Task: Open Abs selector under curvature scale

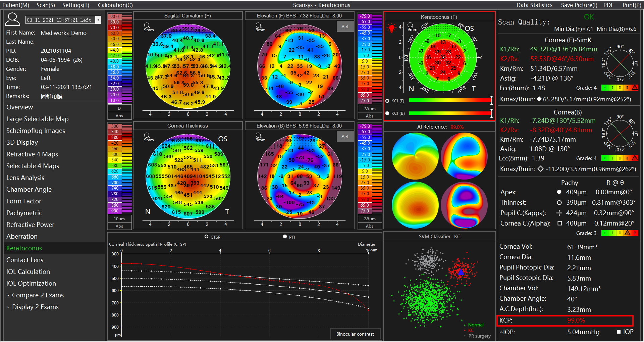Action: coord(119,115)
